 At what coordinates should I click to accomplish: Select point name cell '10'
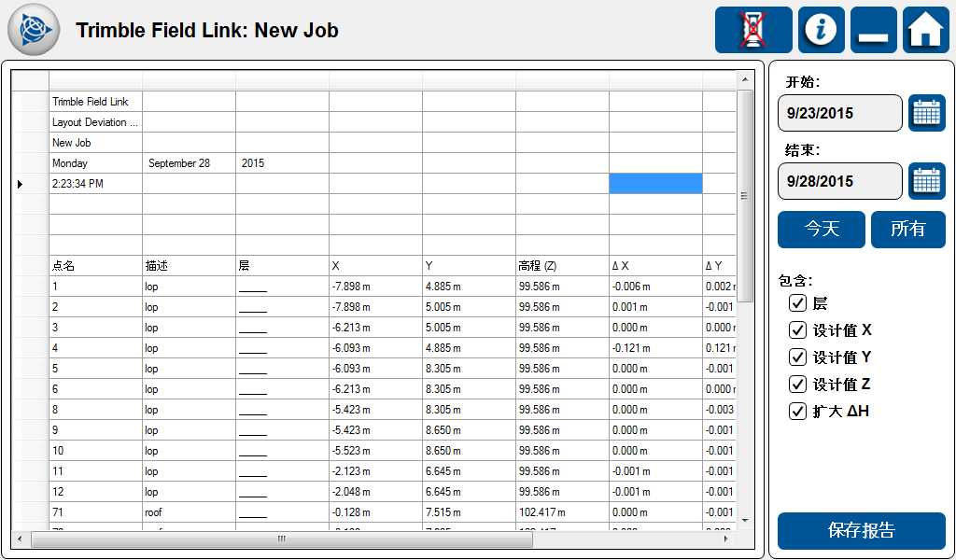pyautogui.click(x=96, y=450)
